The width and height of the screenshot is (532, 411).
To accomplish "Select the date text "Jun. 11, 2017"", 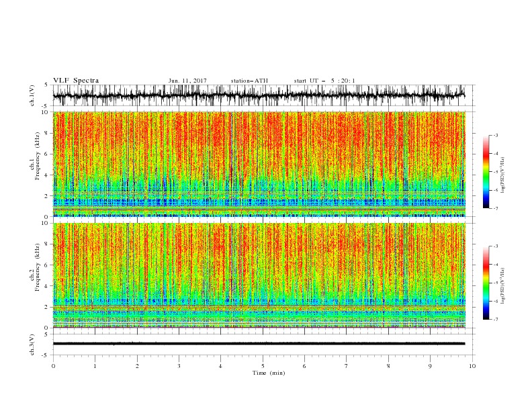I will [x=187, y=81].
